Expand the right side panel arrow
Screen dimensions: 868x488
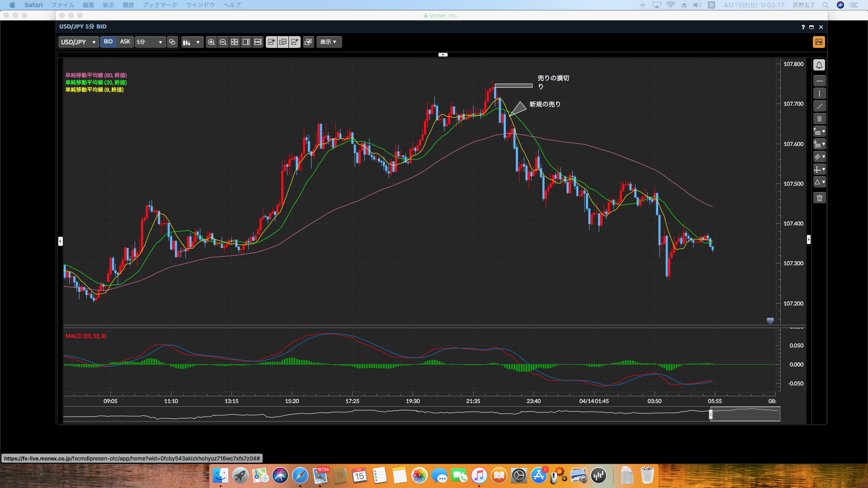click(809, 239)
